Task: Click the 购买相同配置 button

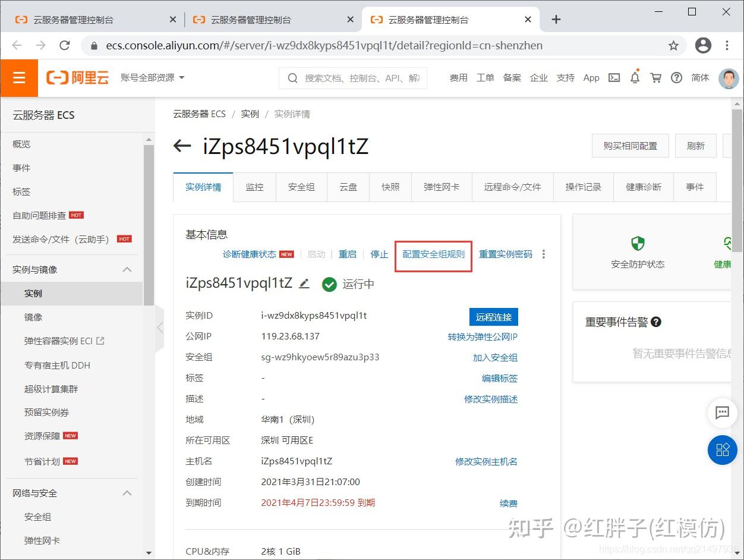Action: pyautogui.click(x=630, y=146)
